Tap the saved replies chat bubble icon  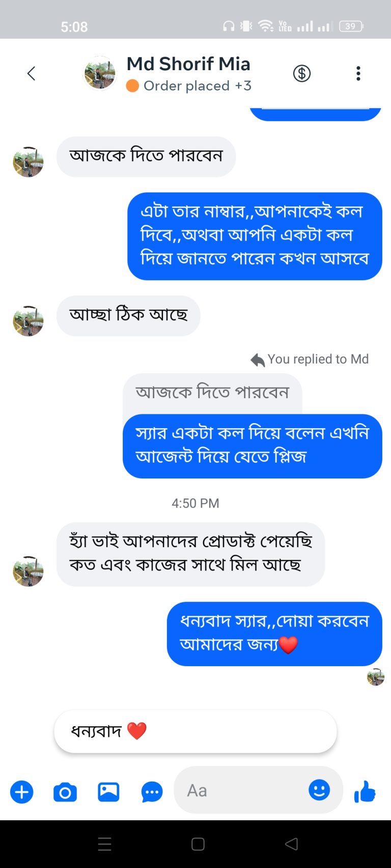tap(152, 792)
